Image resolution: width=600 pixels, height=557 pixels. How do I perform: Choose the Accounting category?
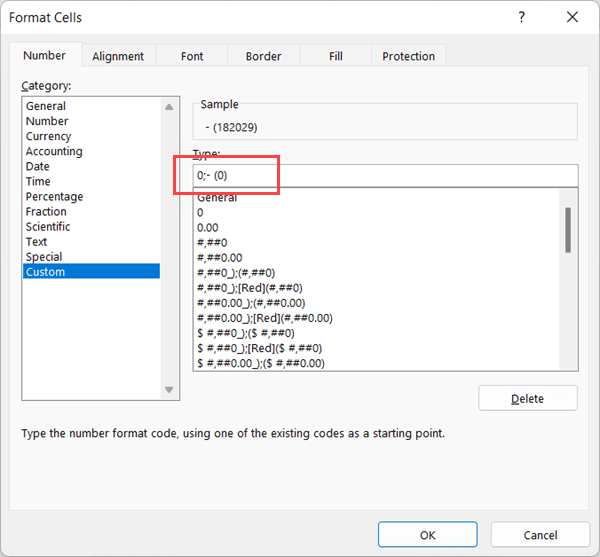(x=54, y=151)
